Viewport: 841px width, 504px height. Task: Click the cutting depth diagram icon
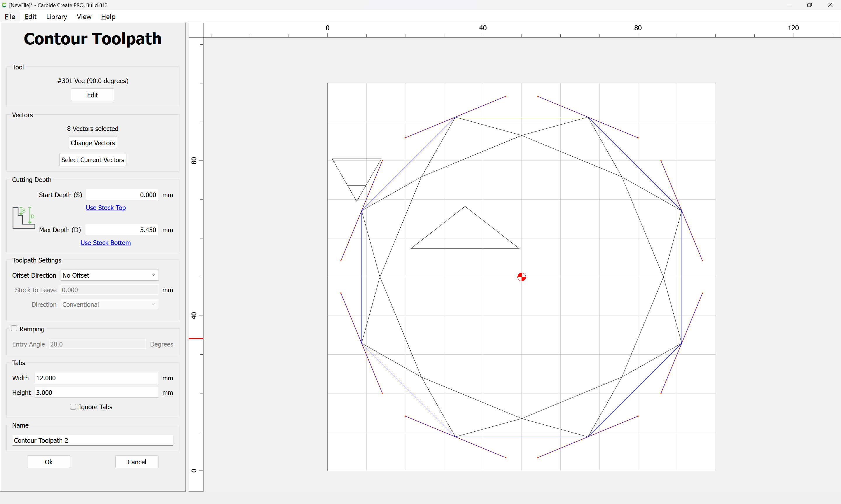coord(24,218)
